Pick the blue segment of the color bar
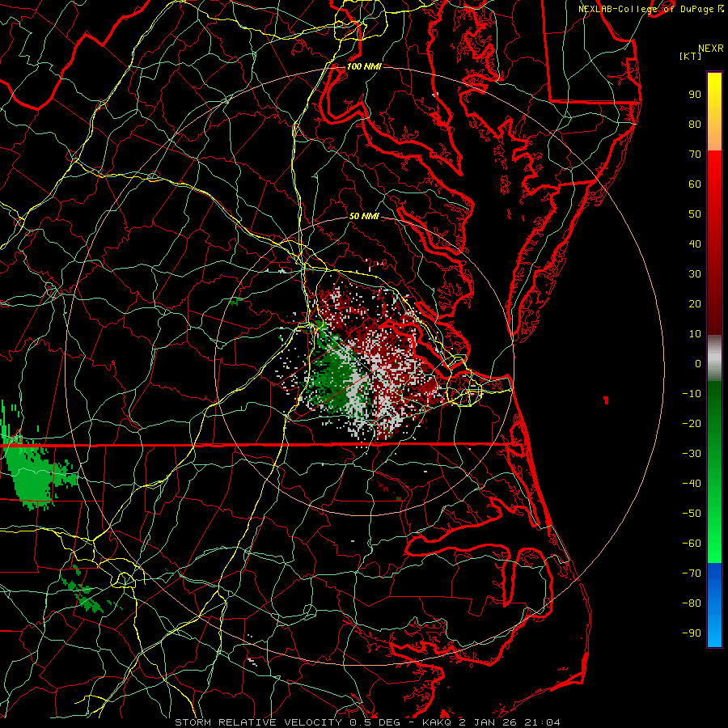This screenshot has height=728, width=728. pyautogui.click(x=714, y=604)
